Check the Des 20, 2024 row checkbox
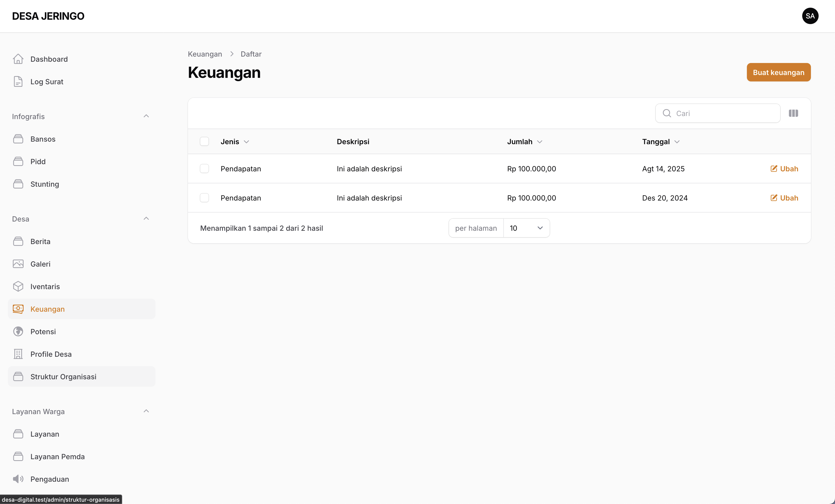Screen dimensions: 835x504 point(204,198)
